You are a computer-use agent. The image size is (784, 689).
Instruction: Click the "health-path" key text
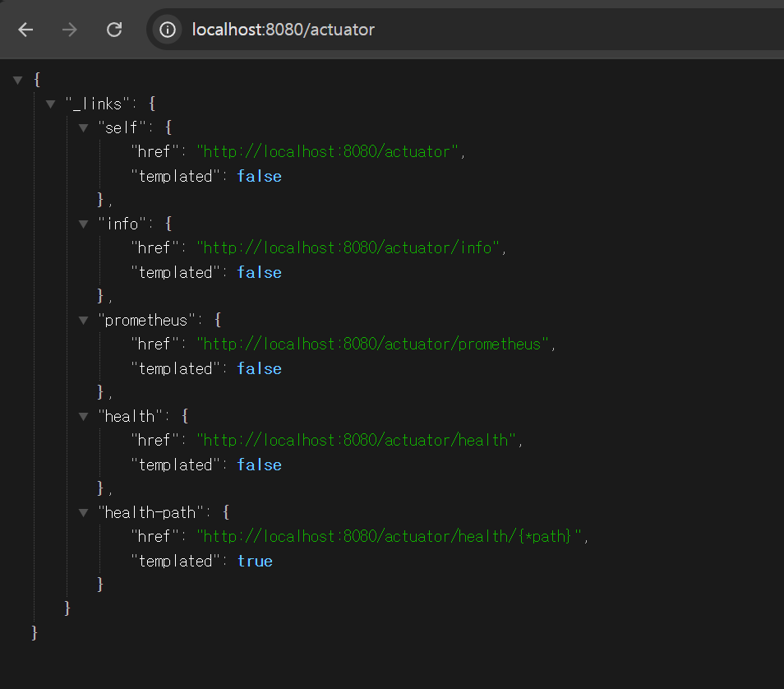[150, 512]
